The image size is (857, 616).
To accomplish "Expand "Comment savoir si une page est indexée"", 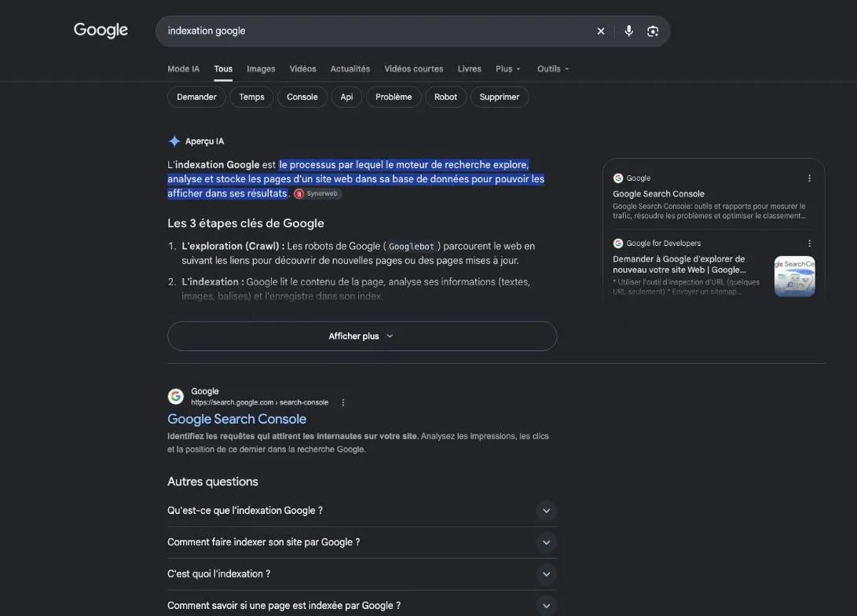I will click(362, 605).
